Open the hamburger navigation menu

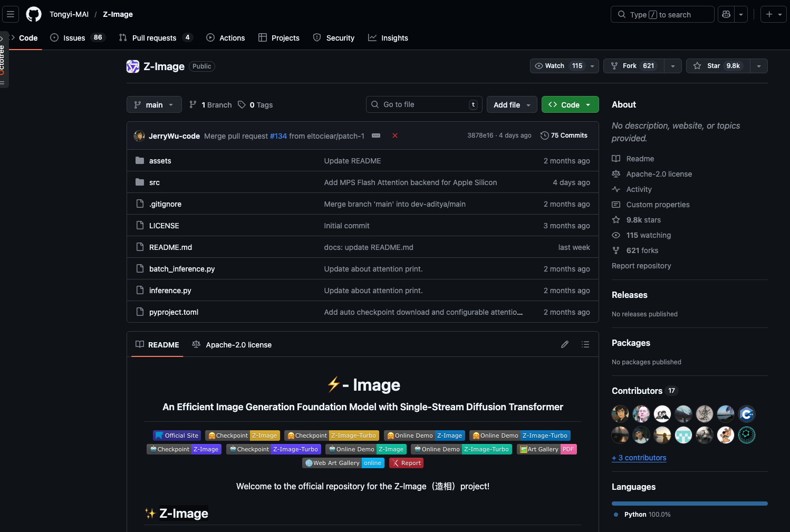pyautogui.click(x=11, y=14)
